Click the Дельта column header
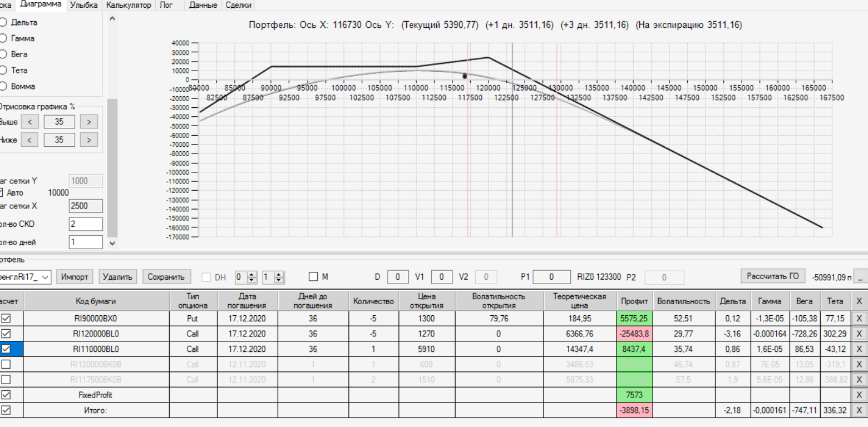Image resolution: width=868 pixels, height=427 pixels. pyautogui.click(x=733, y=301)
